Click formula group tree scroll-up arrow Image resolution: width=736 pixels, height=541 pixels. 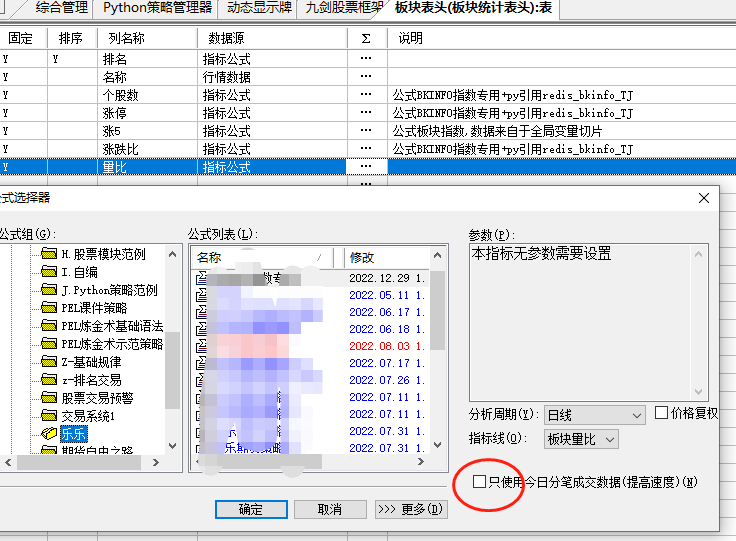point(172,254)
